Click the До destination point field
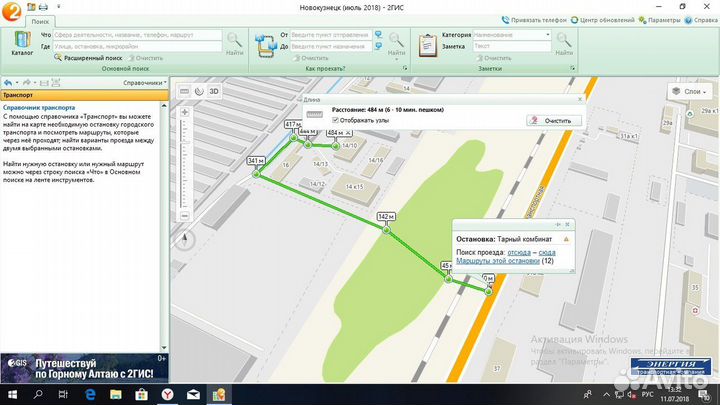Image resolution: width=720 pixels, height=405 pixels. 331,46
